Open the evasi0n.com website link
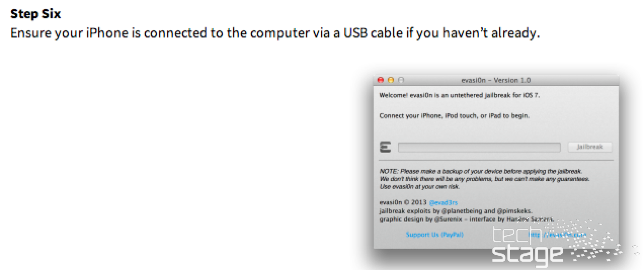 pyautogui.click(x=557, y=235)
